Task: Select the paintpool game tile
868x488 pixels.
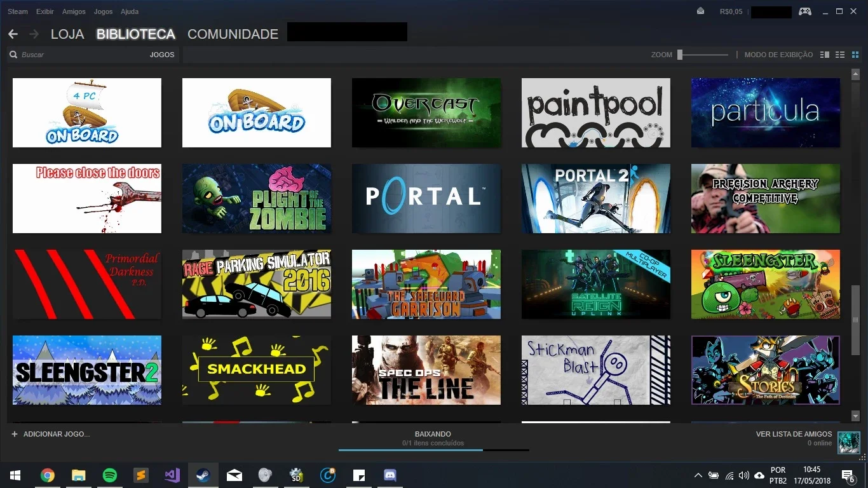Action: coord(596,112)
